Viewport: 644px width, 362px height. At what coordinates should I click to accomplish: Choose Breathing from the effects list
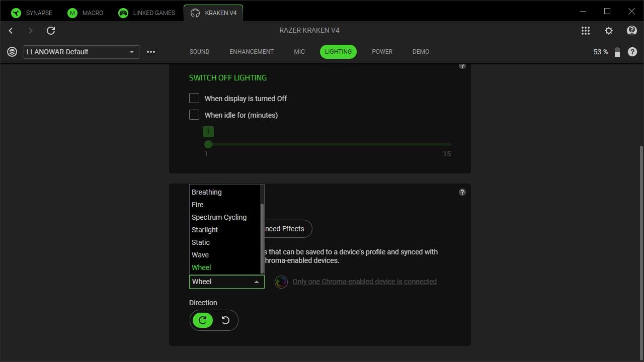pos(224,192)
